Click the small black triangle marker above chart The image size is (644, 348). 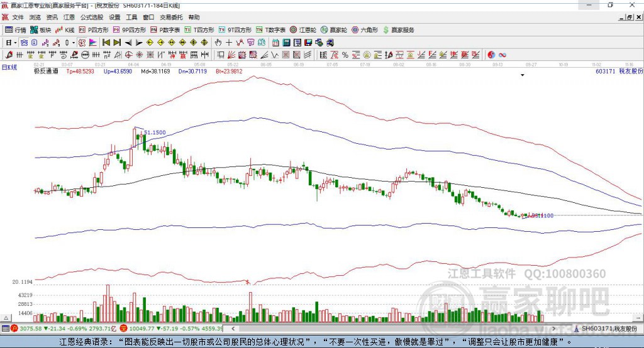pos(523,75)
